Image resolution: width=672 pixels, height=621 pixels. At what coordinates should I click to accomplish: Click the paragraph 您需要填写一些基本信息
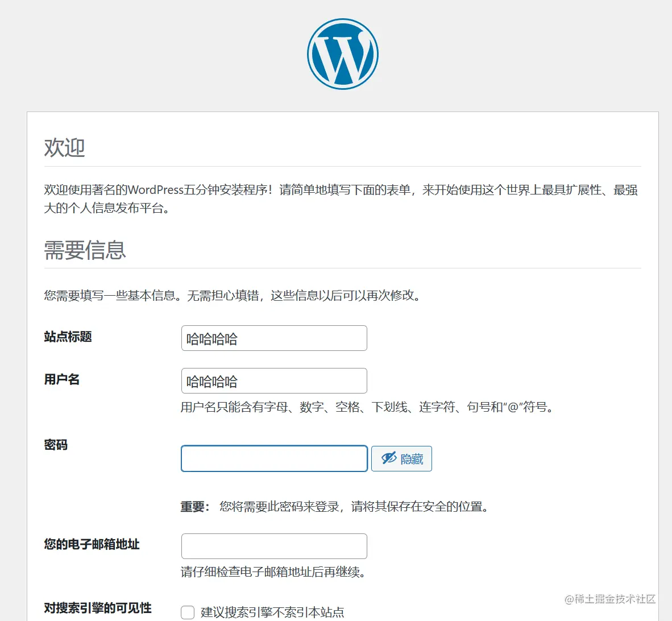tap(234, 295)
